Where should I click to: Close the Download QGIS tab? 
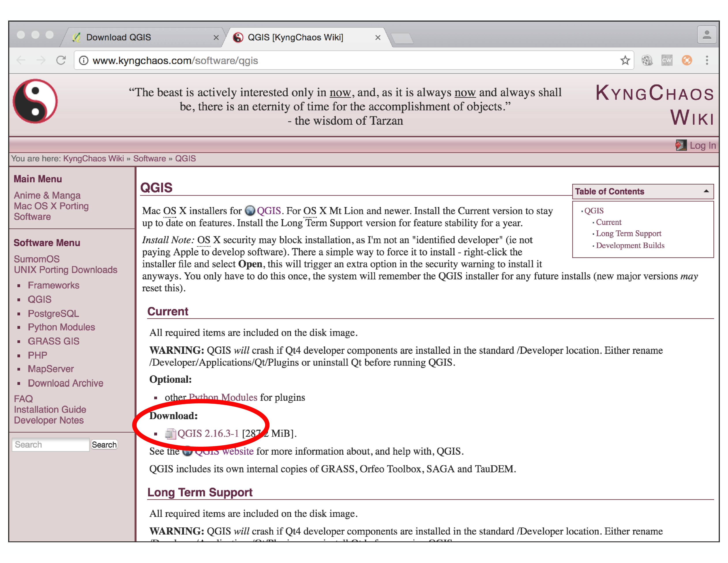tap(216, 37)
